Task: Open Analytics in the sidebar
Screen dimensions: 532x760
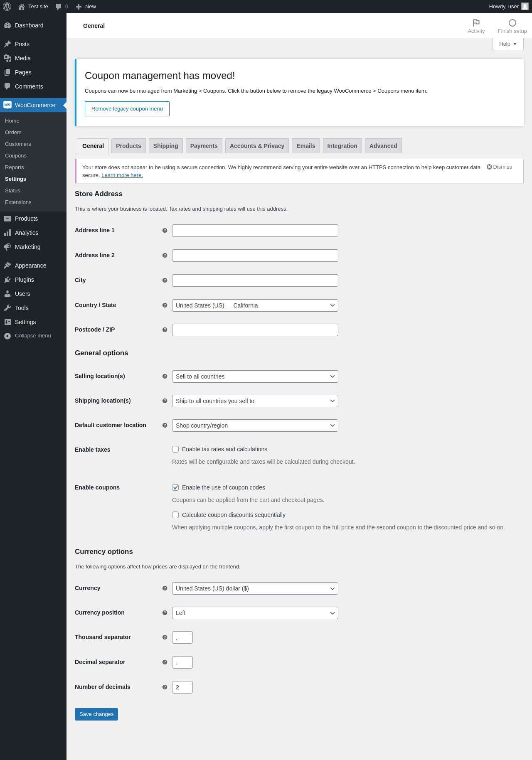Action: pos(33,233)
